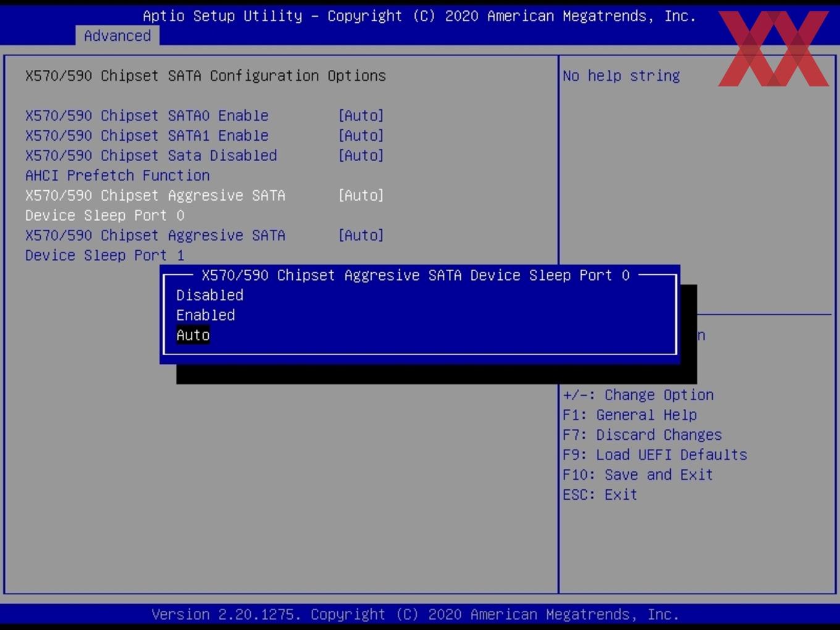840x630 pixels.
Task: Click the SATA Configuration Options heading
Action: click(x=206, y=75)
